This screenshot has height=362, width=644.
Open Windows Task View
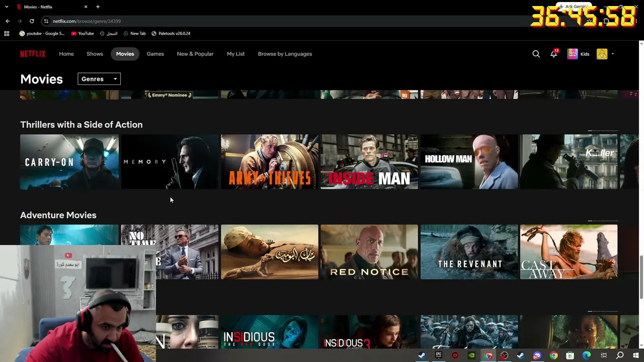(x=603, y=355)
